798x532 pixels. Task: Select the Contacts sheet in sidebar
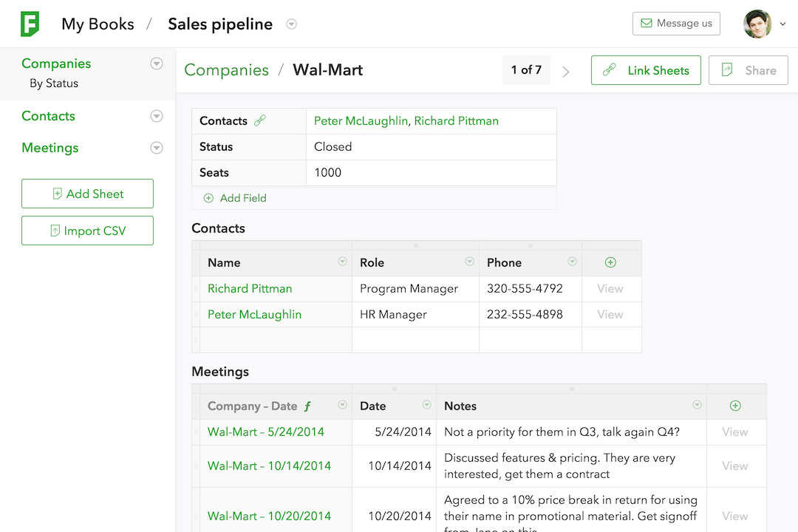(48, 116)
